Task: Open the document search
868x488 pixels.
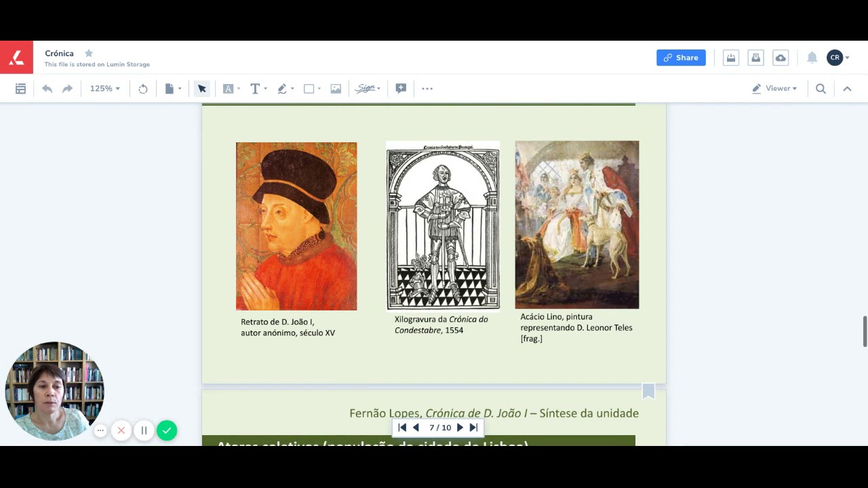Action: [821, 89]
